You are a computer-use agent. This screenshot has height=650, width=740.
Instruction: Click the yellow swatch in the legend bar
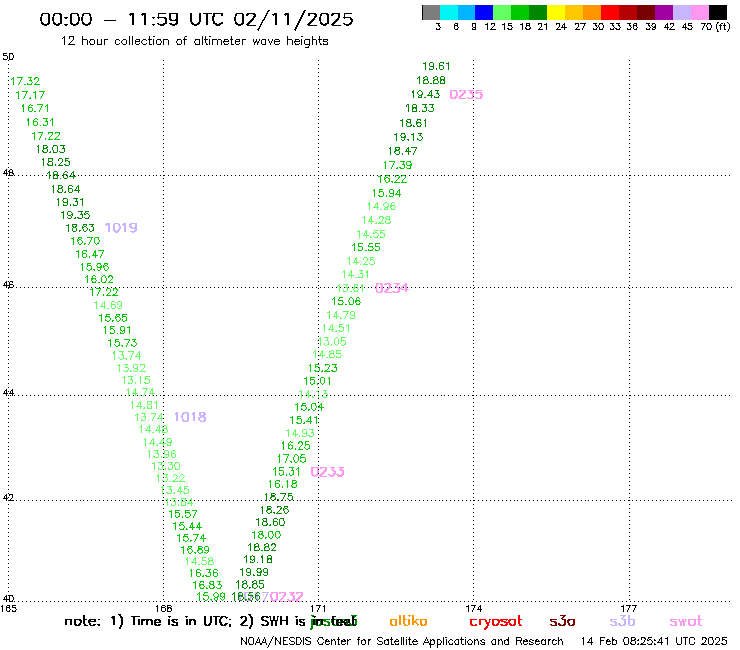556,12
